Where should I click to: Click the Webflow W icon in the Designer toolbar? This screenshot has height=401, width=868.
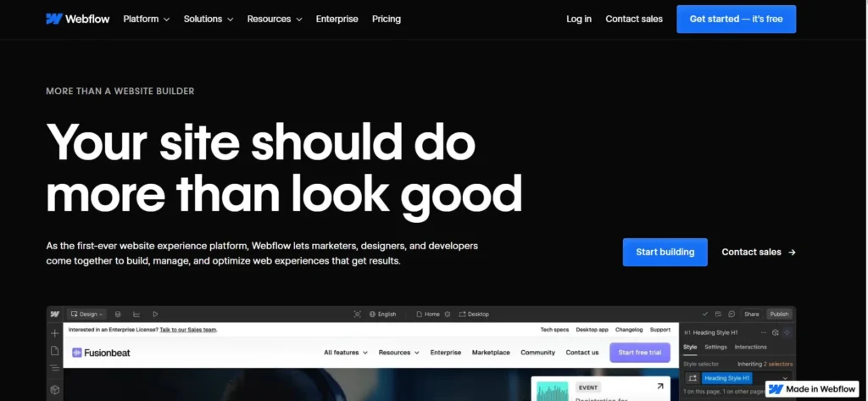pyautogui.click(x=55, y=314)
